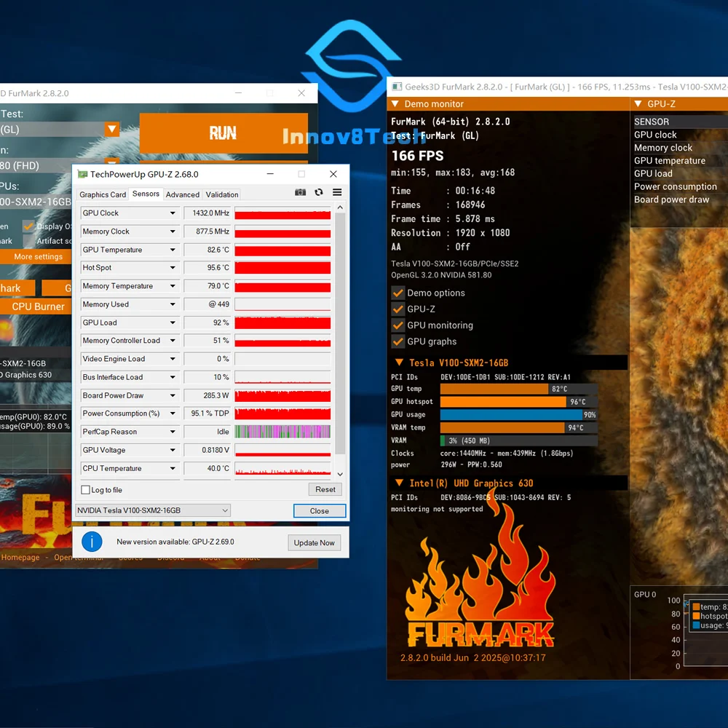This screenshot has width=728, height=728.
Task: Open GPU Clock sensor dropdown
Action: pyautogui.click(x=173, y=213)
